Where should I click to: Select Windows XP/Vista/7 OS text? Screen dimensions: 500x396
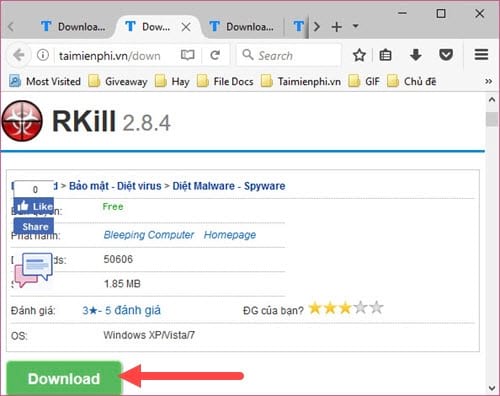149,335
